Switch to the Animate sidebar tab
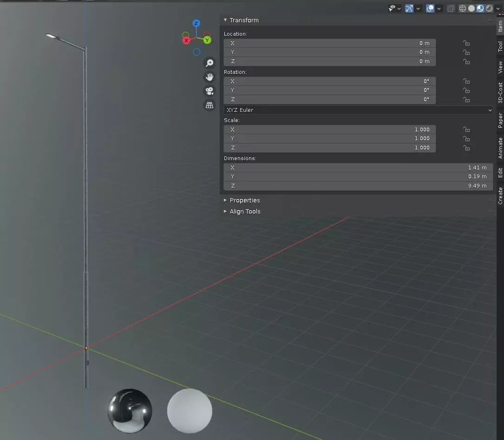Screen dimensions: 504x440 point(500,148)
